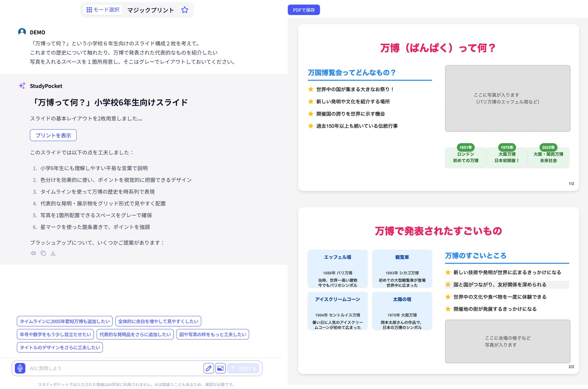Choose タイトルのデザインをさらに工夫したい suggestion
This screenshot has width=588, height=389.
pos(60,347)
